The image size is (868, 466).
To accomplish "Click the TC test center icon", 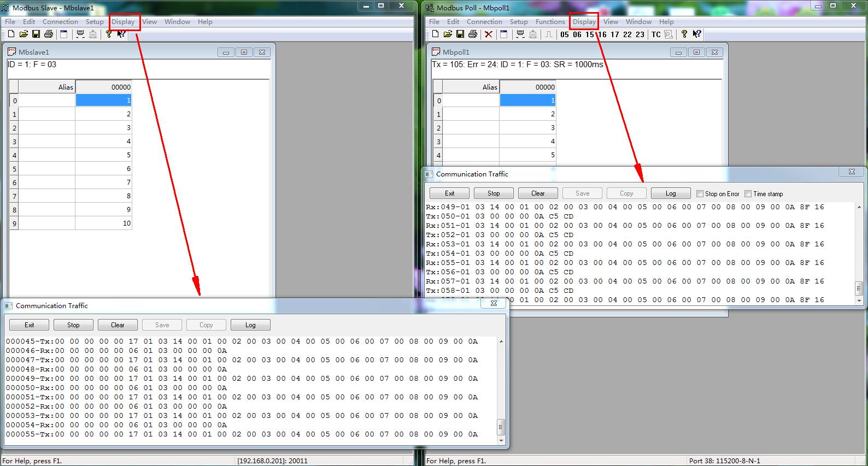I will click(x=656, y=34).
